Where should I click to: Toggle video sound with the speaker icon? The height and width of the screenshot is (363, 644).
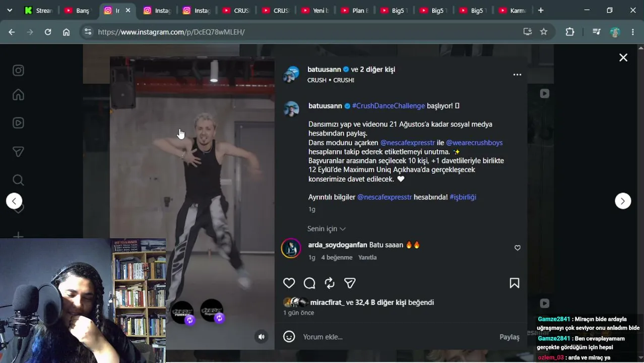click(x=261, y=337)
